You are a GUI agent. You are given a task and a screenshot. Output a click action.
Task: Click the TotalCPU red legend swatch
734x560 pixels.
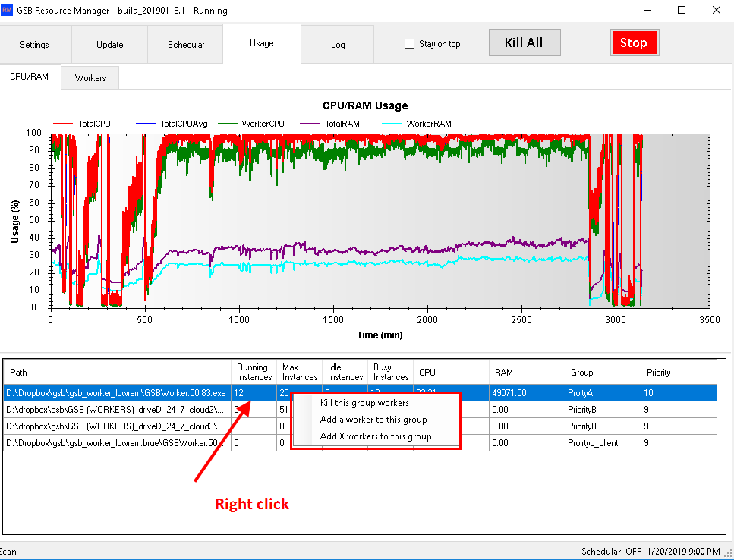point(64,123)
